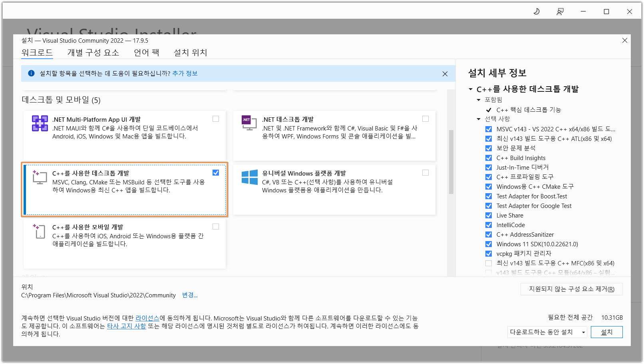Switch to the Language packs tab

pos(147,53)
